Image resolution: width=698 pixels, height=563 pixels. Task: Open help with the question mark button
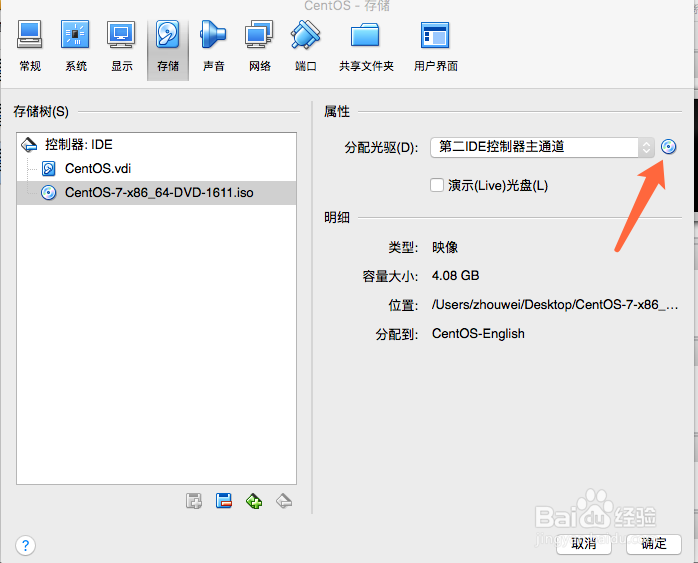25,545
